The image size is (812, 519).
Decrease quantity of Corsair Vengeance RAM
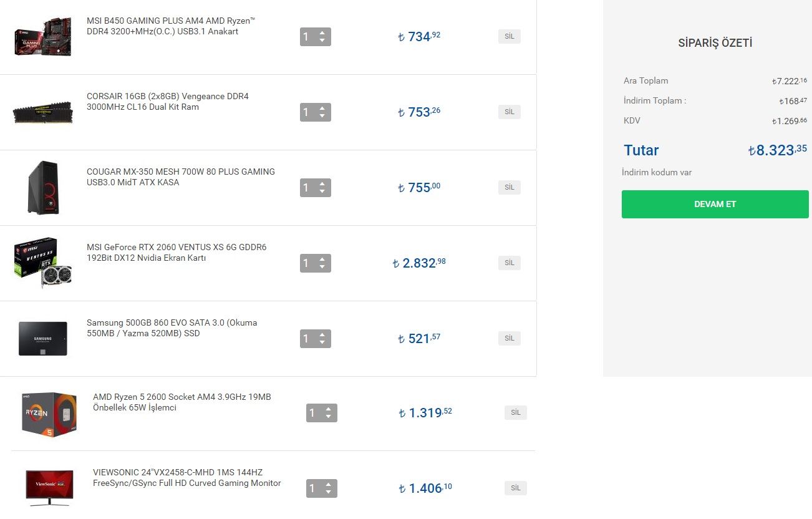point(322,117)
